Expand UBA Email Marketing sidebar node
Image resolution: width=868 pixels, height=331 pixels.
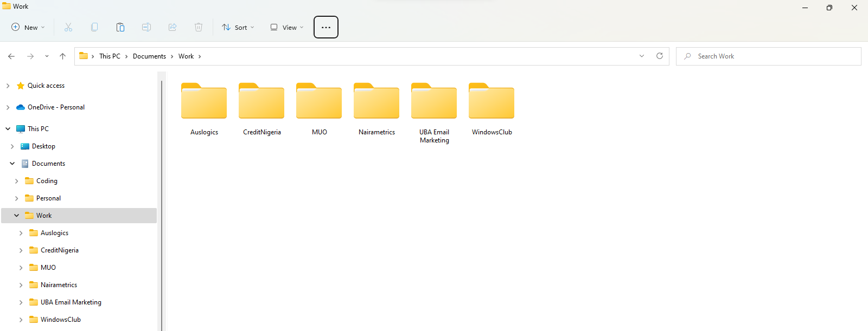pyautogui.click(x=21, y=302)
